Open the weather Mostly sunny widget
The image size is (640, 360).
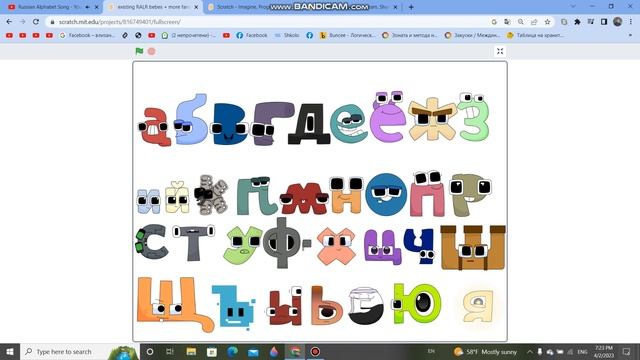tap(485, 351)
